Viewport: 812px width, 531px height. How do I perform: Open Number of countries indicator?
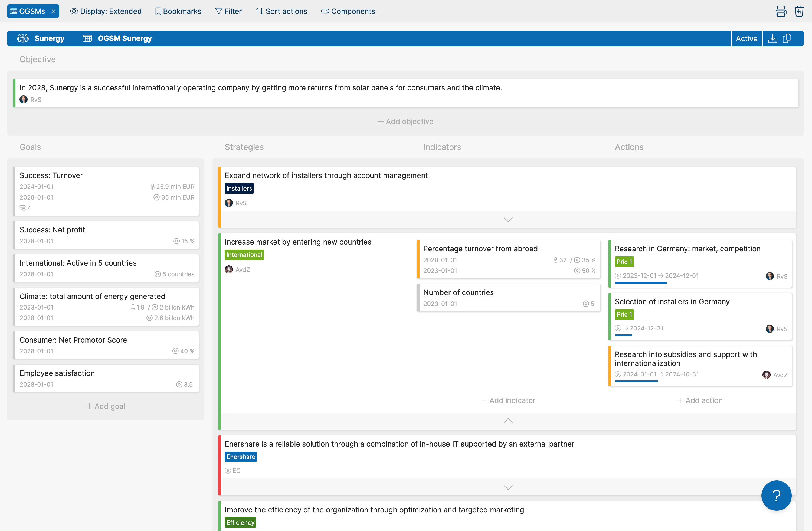[508, 298]
